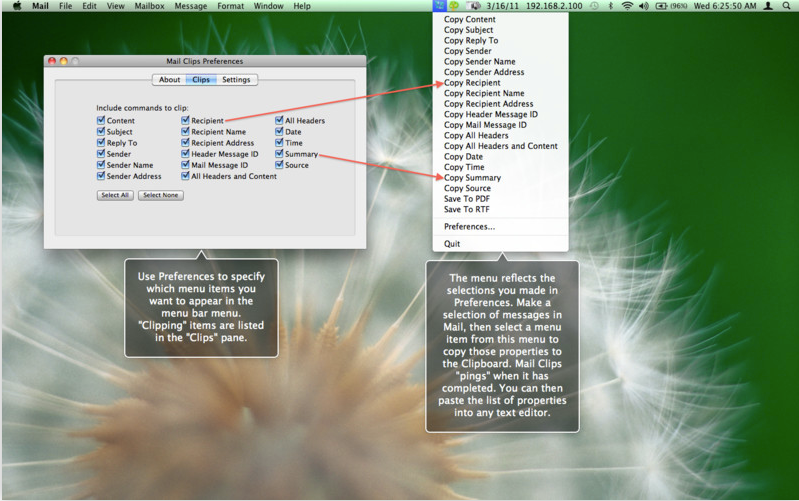Open the Mail application menu
This screenshot has height=501, width=799.
click(x=40, y=6)
